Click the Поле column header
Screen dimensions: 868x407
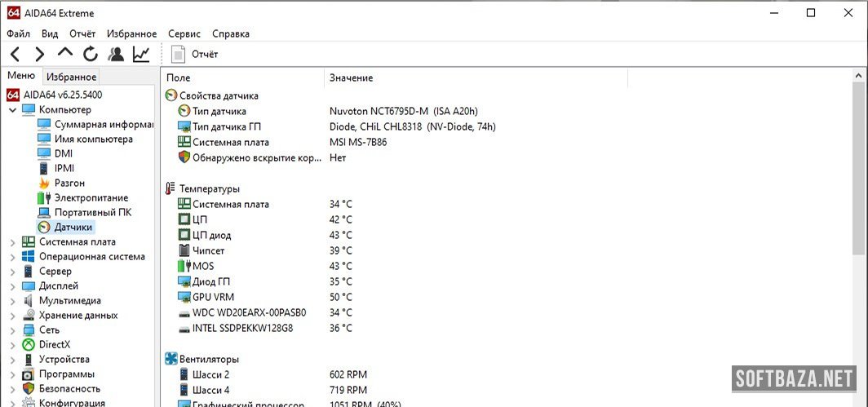(x=178, y=77)
